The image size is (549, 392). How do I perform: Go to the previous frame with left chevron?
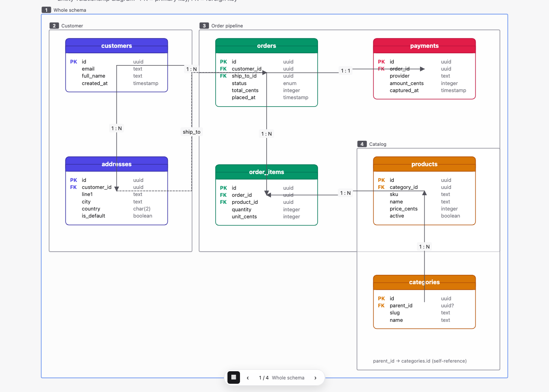click(248, 378)
